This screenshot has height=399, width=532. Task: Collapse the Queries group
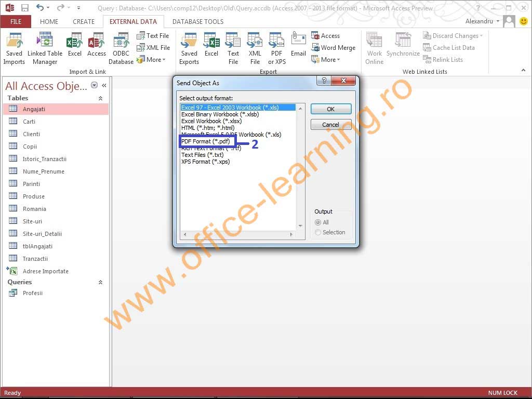pyautogui.click(x=100, y=282)
